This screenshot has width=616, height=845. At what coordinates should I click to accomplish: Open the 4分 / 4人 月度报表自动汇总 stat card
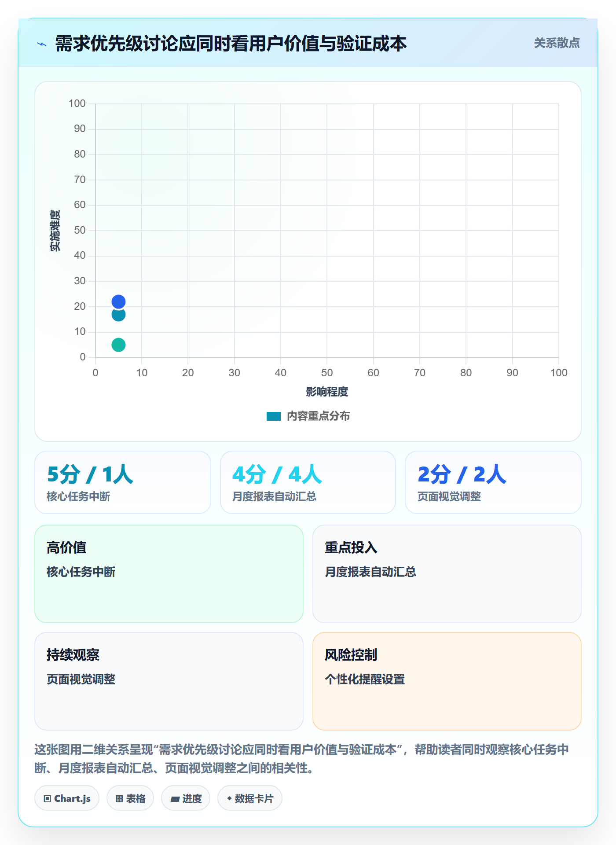(308, 482)
